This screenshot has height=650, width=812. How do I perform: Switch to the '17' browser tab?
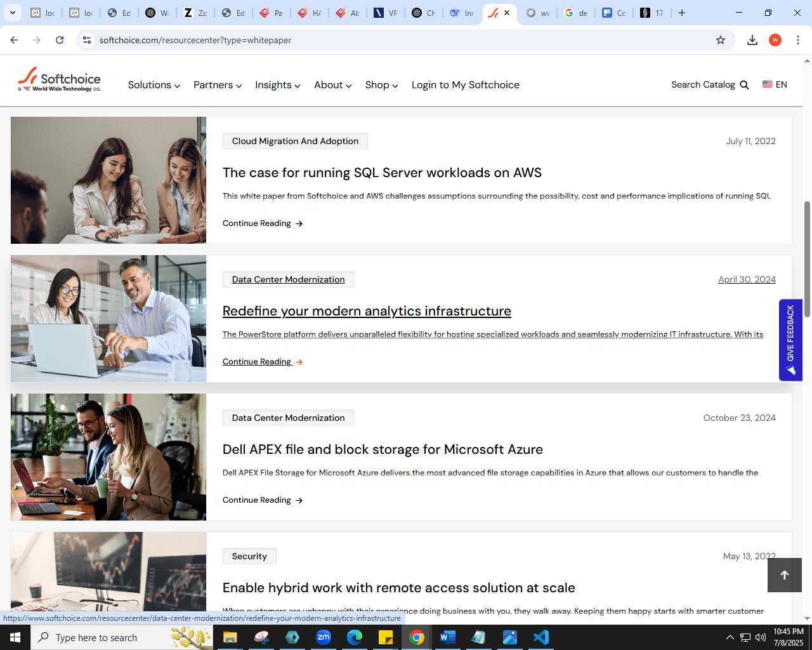point(652,13)
